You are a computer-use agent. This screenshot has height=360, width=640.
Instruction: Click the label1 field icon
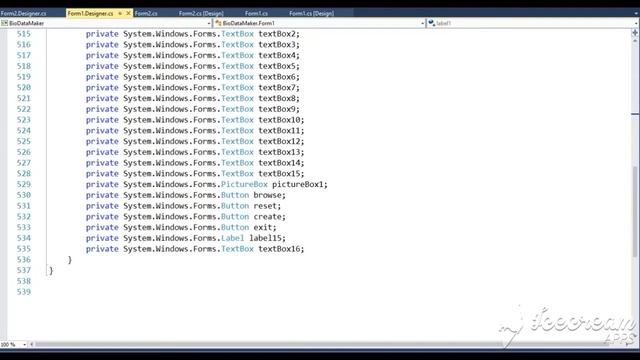pyautogui.click(x=431, y=23)
